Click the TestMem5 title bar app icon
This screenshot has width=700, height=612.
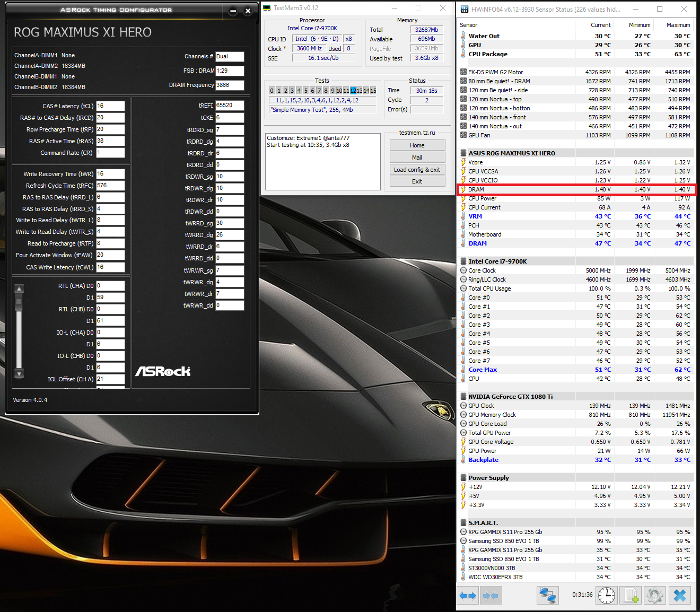pos(267,8)
